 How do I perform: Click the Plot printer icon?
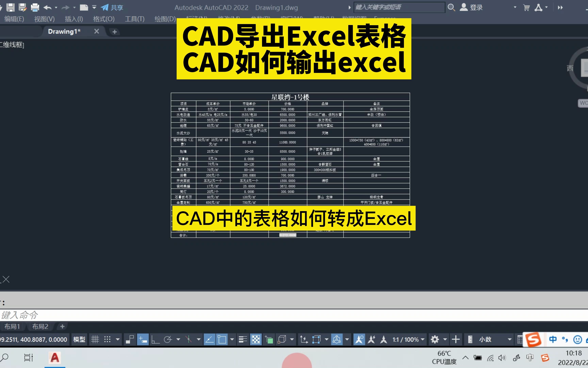point(35,7)
